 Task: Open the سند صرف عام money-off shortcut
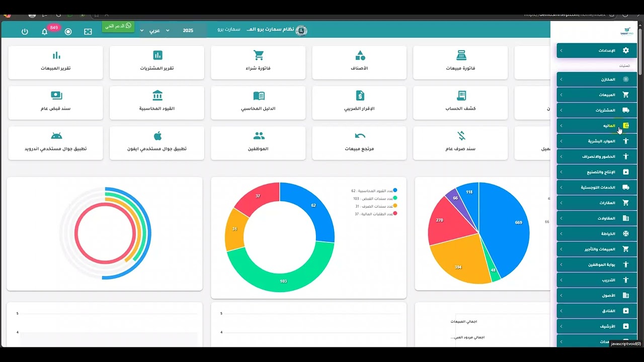(x=460, y=143)
